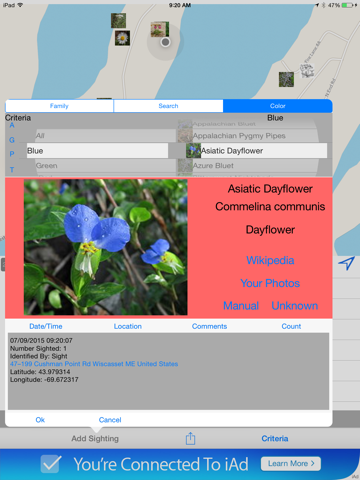This screenshot has width=360, height=480.
Task: Edit the sighting Location
Action: point(128,326)
